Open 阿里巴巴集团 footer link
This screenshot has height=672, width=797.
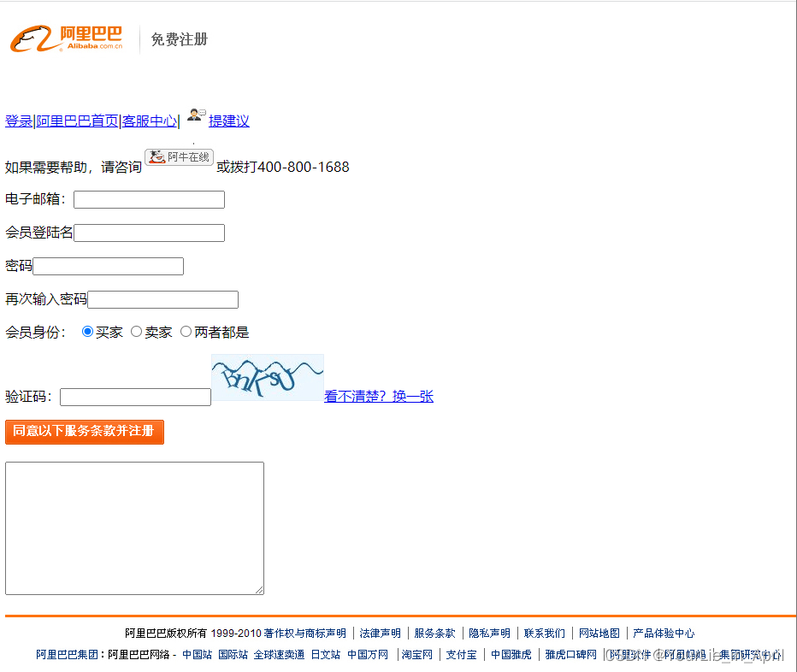(x=67, y=654)
